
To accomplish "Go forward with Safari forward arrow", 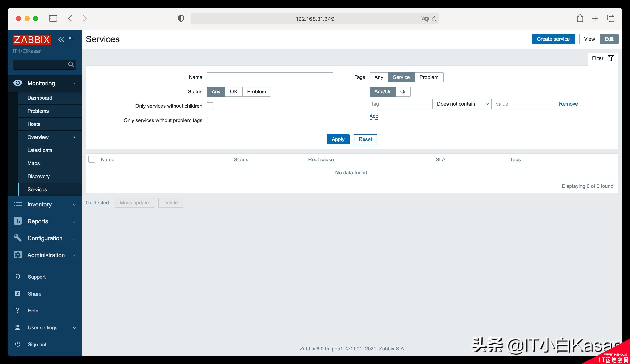I will (85, 19).
